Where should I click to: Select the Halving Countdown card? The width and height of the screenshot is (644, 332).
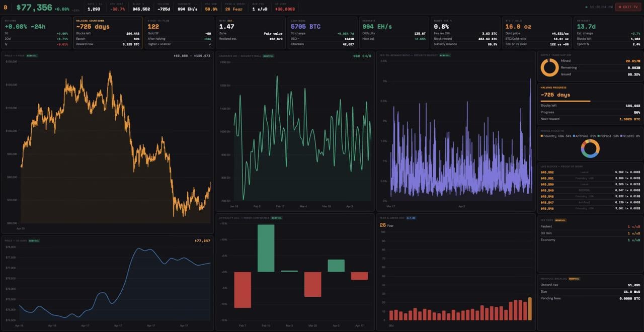107,33
